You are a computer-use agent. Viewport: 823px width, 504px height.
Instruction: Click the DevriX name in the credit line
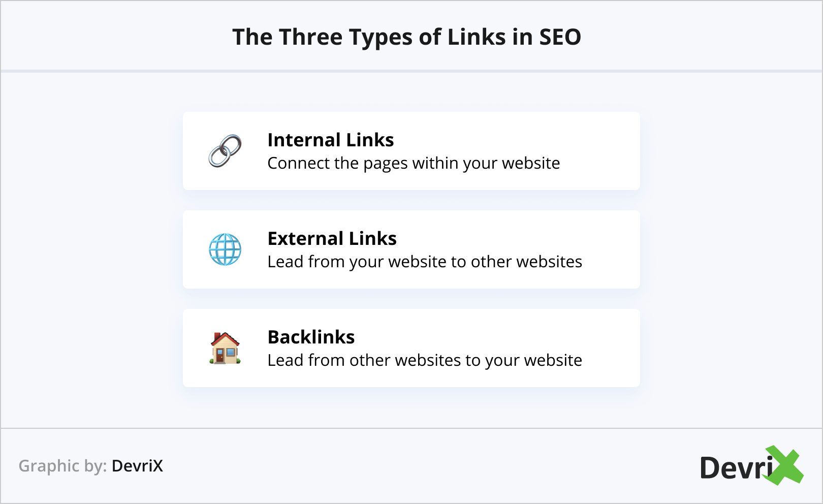(137, 466)
